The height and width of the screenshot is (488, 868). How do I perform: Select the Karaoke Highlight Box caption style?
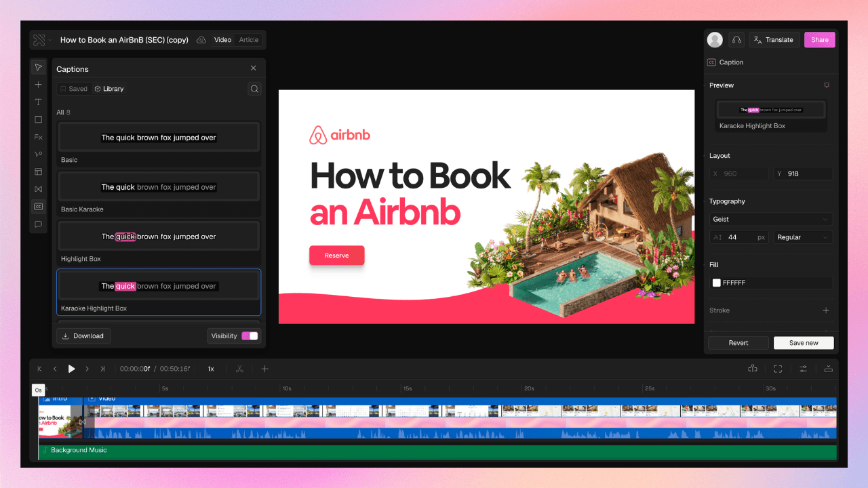[159, 292]
